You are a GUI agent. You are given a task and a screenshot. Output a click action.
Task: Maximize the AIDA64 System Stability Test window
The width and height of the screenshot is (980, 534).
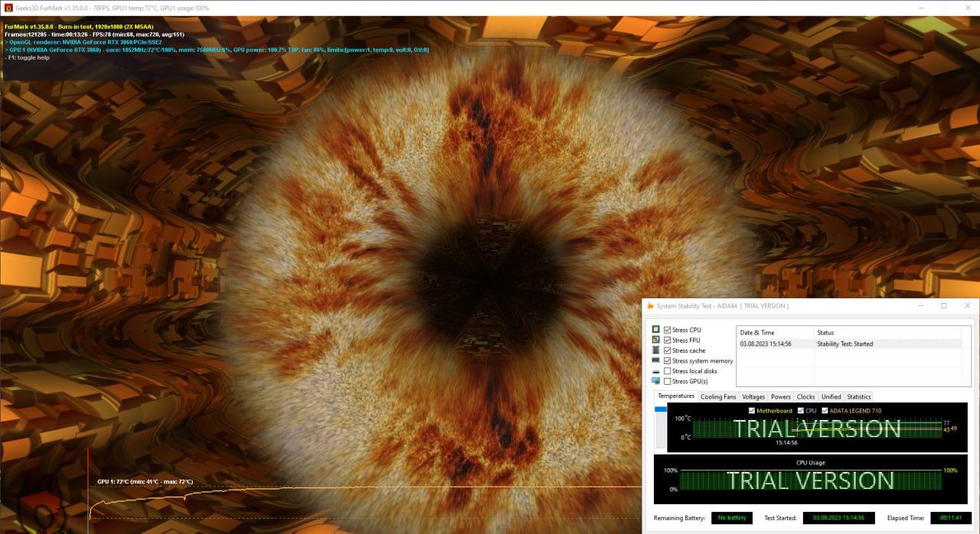click(x=943, y=306)
